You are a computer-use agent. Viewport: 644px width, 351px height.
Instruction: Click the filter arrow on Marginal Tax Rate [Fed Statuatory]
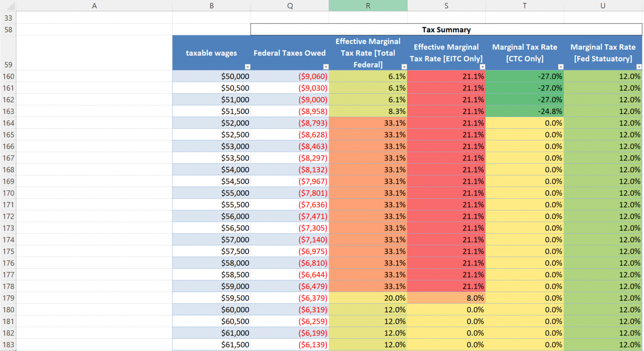pos(639,66)
